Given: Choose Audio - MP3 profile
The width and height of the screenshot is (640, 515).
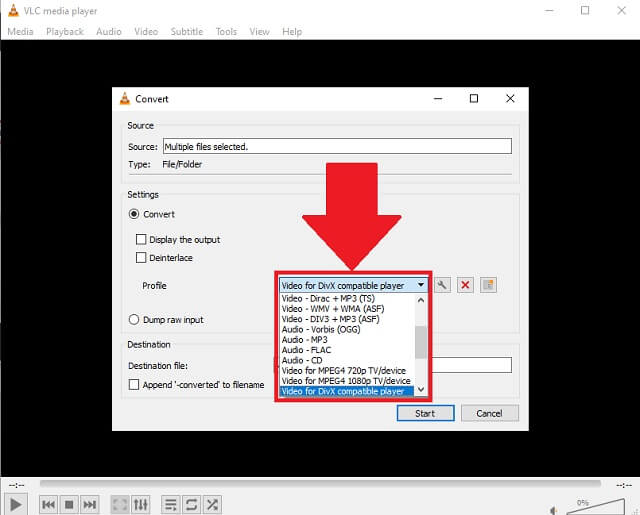Looking at the screenshot, I should (348, 340).
